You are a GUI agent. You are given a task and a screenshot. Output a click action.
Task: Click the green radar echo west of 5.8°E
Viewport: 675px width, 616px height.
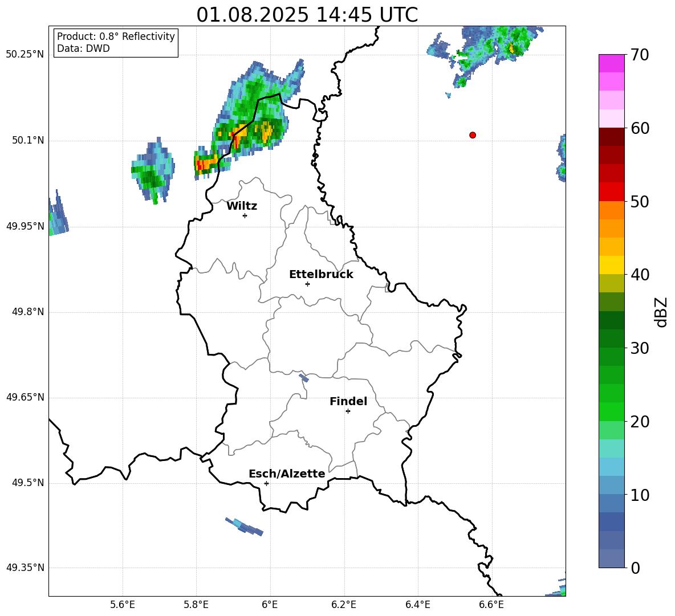(x=153, y=171)
